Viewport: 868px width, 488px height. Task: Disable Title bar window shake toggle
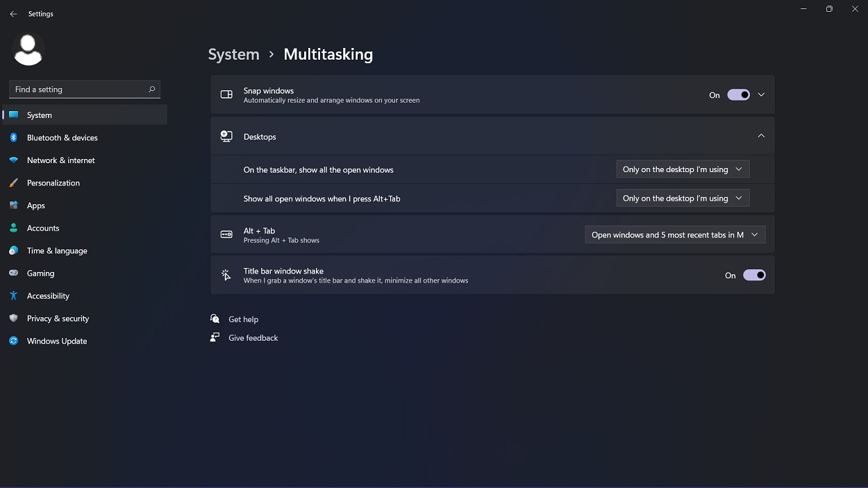[x=754, y=276]
